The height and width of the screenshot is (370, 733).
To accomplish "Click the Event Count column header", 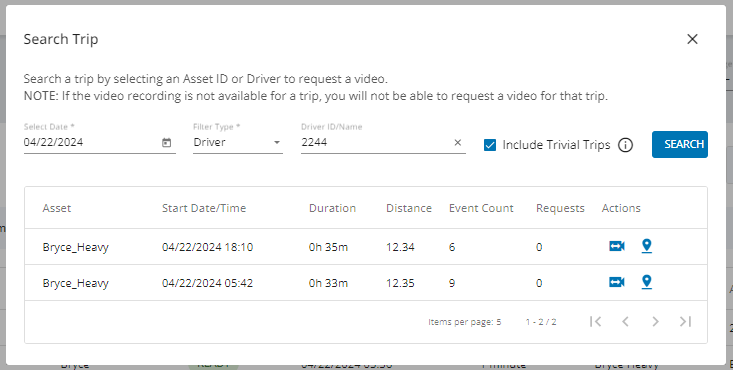I will (481, 208).
